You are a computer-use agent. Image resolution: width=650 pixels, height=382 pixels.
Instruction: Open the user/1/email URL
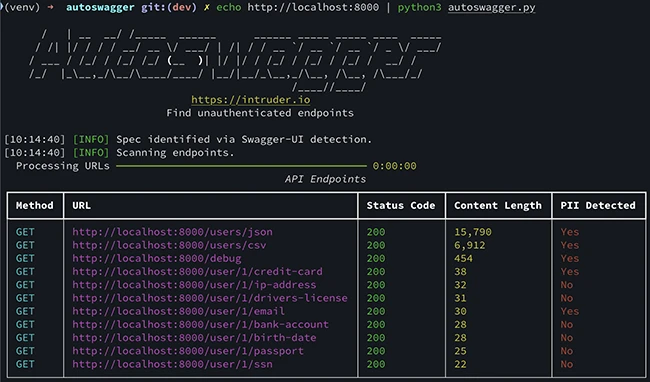click(x=179, y=312)
